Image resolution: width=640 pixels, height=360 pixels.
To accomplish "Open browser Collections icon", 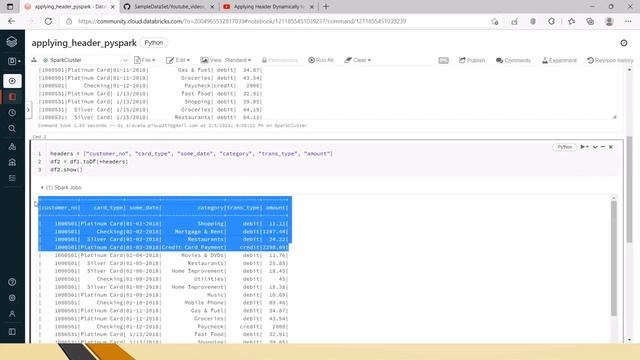I will click(590, 22).
